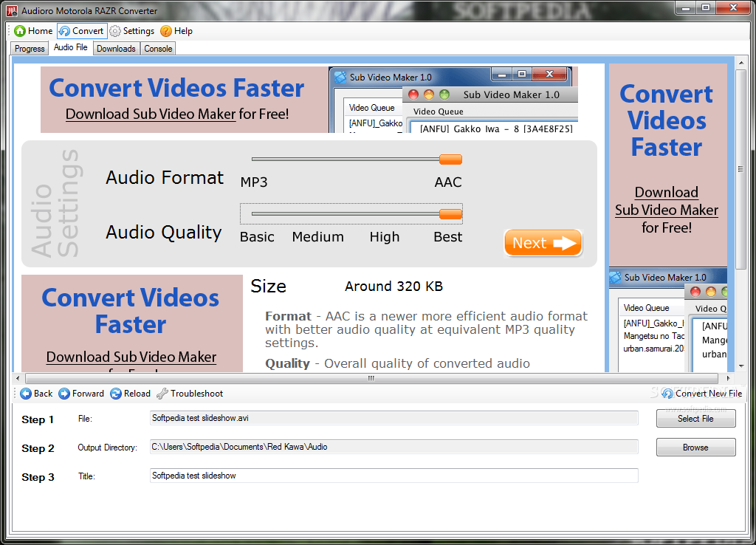Set Audio Format slider to MP3 label

pyautogui.click(x=254, y=182)
